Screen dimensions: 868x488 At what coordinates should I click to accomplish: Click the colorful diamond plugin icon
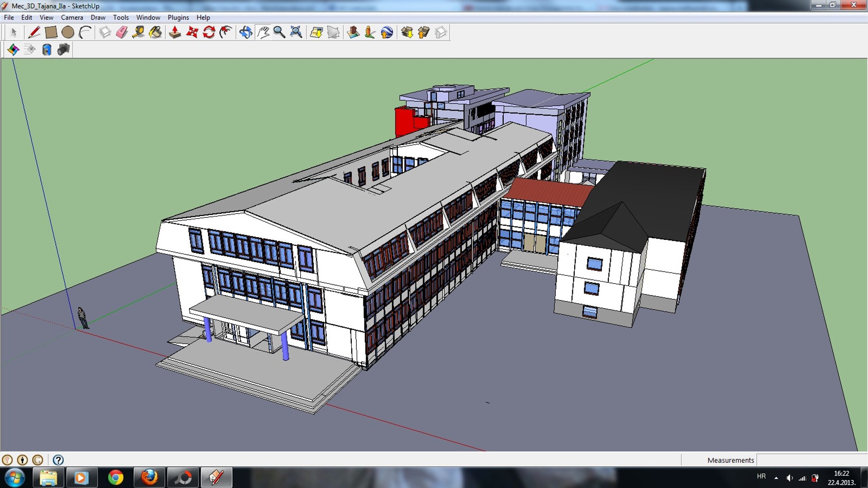(13, 49)
